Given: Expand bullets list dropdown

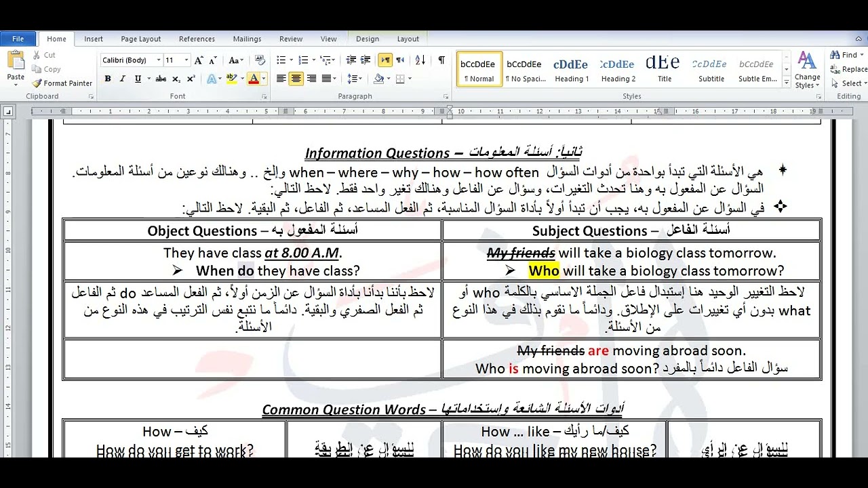Looking at the screenshot, I should [292, 60].
